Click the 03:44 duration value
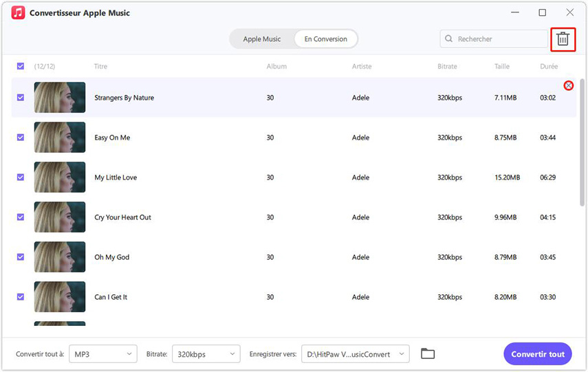The image size is (588, 372). tap(548, 138)
